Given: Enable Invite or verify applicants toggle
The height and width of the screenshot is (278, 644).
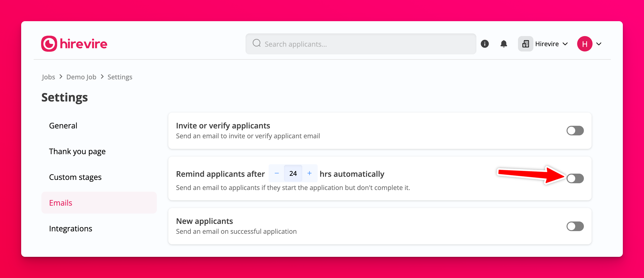Looking at the screenshot, I should tap(575, 131).
